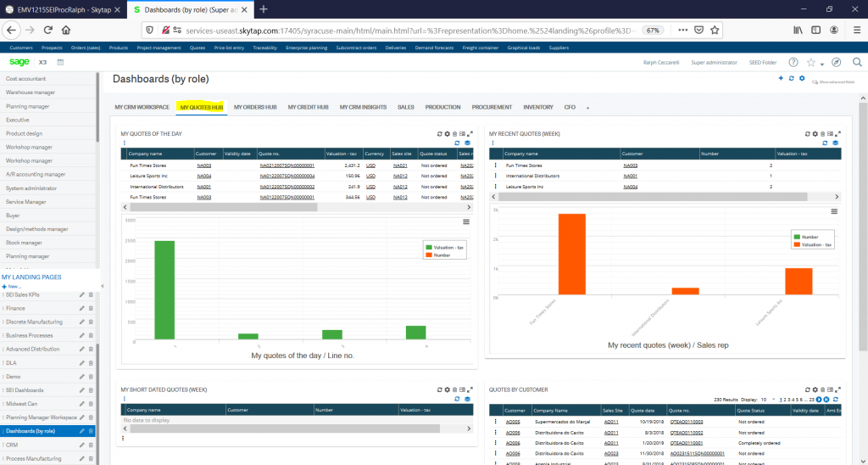Click the help question mark icon
This screenshot has width=868, height=465.
point(793,62)
